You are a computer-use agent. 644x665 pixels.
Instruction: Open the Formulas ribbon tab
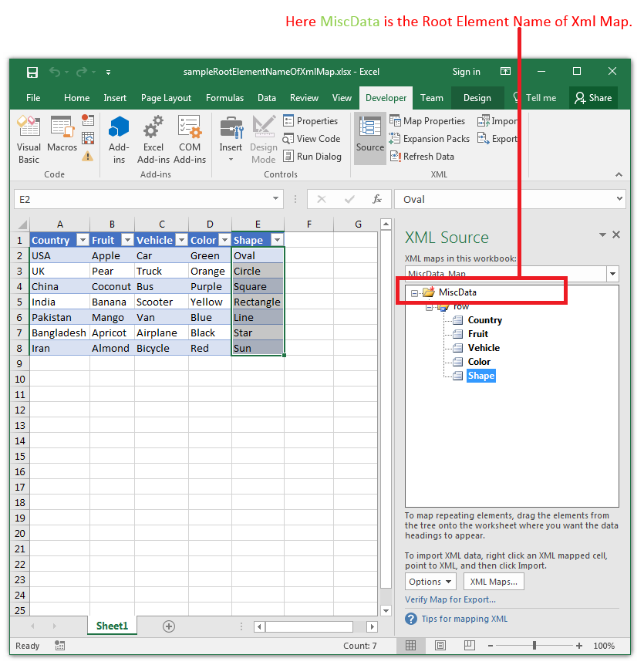tap(224, 98)
